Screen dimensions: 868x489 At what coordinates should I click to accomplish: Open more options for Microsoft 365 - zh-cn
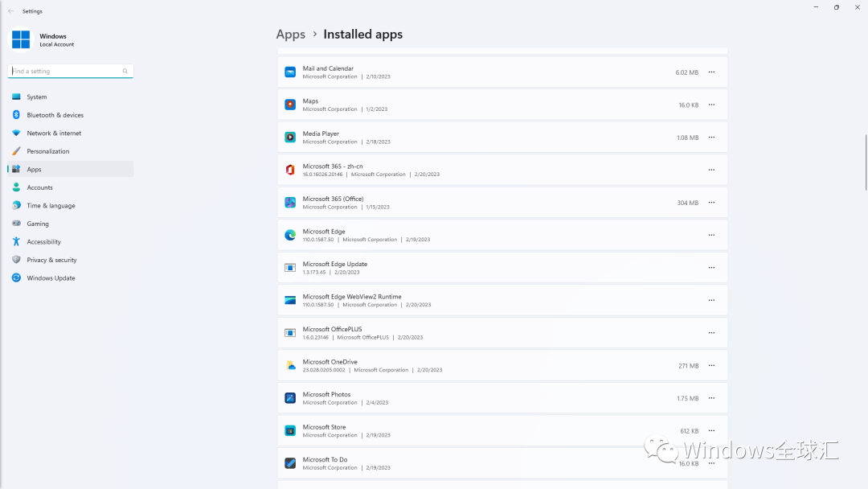click(x=711, y=170)
